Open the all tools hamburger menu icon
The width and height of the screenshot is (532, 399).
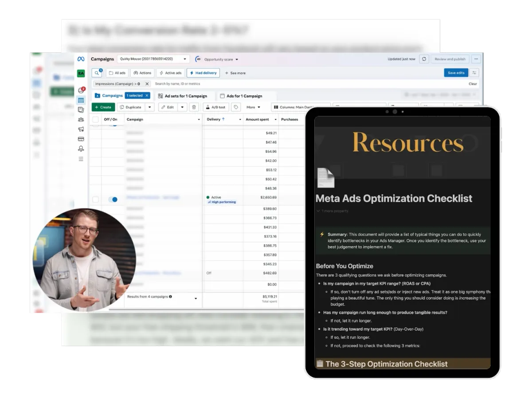[x=81, y=159]
